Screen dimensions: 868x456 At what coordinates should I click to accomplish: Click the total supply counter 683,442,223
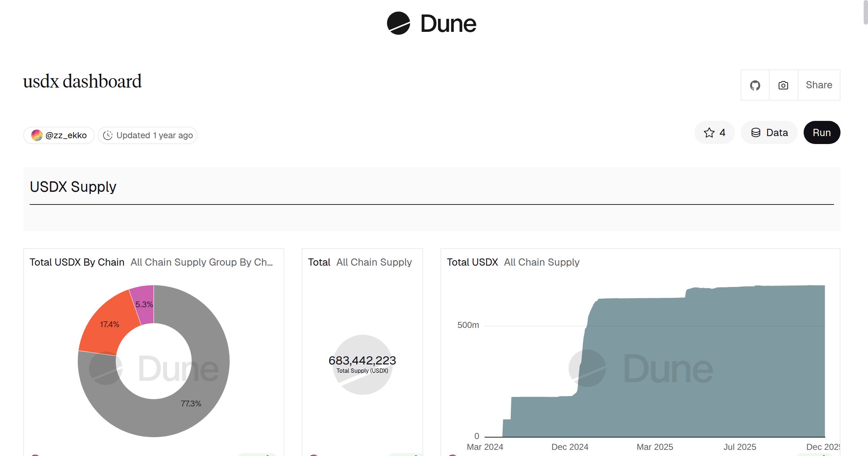pos(362,360)
